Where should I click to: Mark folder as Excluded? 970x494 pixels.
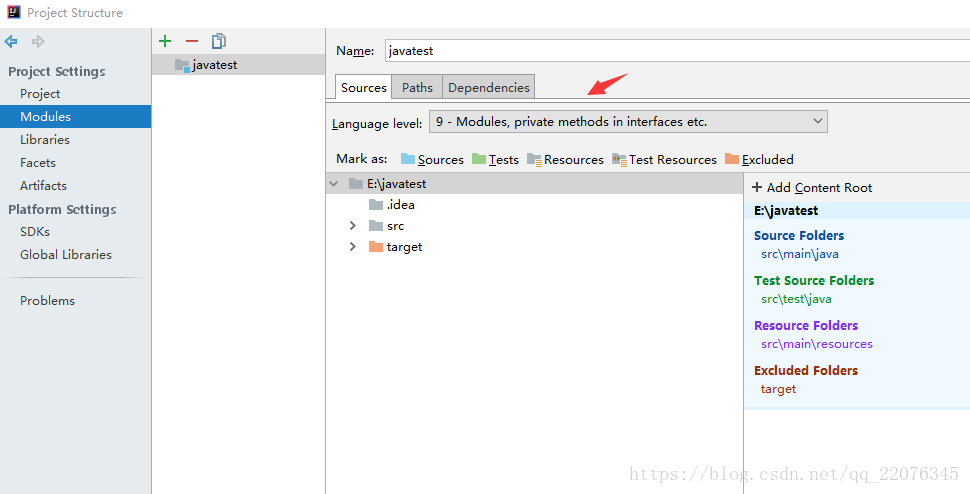[759, 159]
